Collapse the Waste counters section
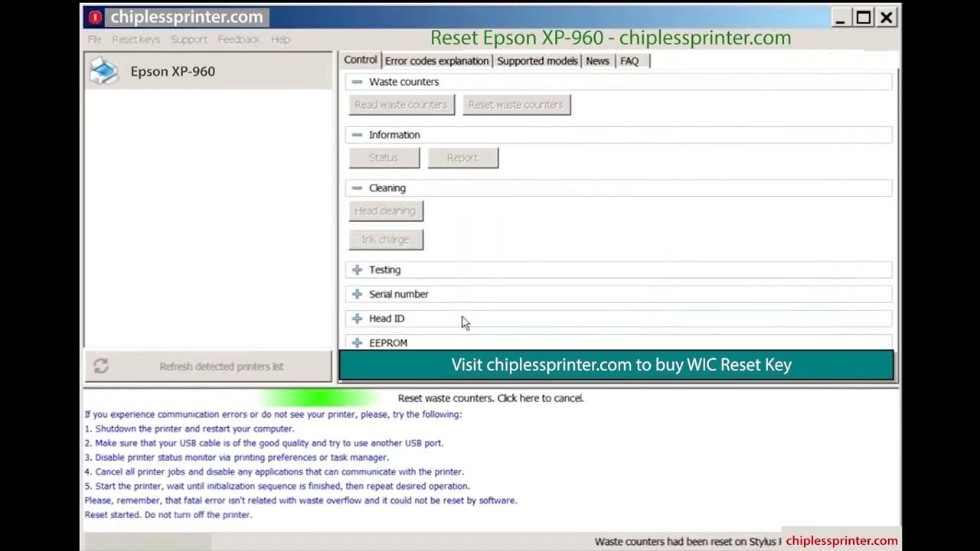The width and height of the screenshot is (980, 551). coord(357,82)
